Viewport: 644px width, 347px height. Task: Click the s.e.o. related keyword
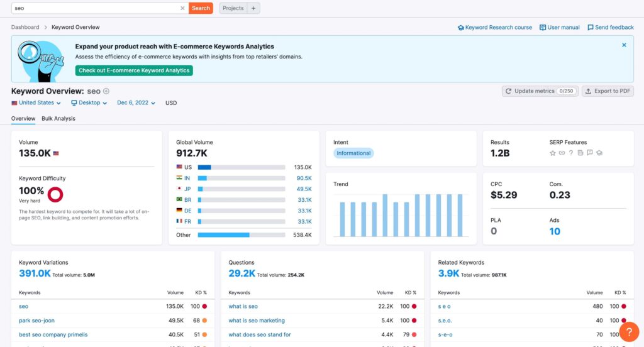(445, 321)
